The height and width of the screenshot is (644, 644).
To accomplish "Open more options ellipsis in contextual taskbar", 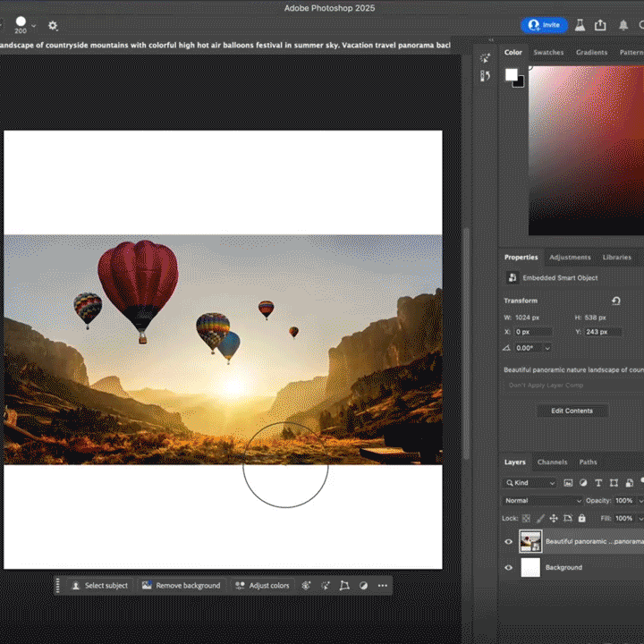I will [x=383, y=586].
